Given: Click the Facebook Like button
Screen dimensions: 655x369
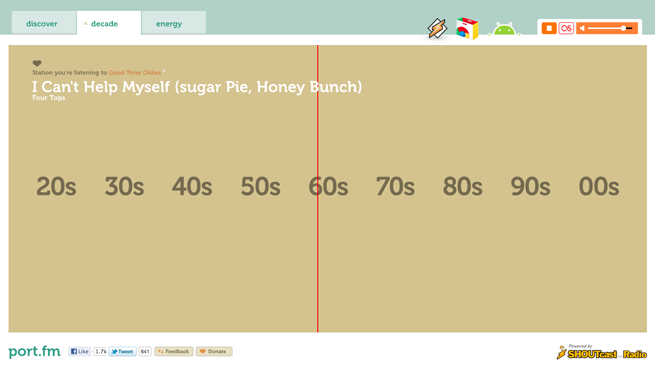Looking at the screenshot, I should click(79, 351).
